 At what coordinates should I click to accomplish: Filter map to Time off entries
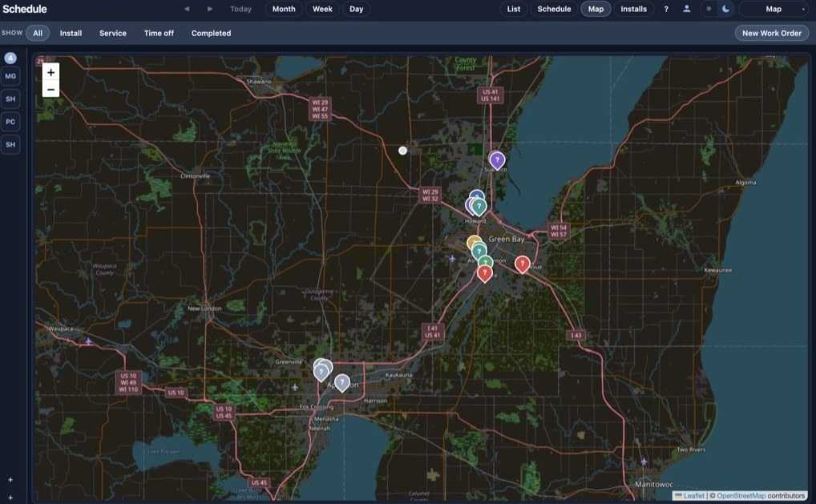(x=159, y=33)
